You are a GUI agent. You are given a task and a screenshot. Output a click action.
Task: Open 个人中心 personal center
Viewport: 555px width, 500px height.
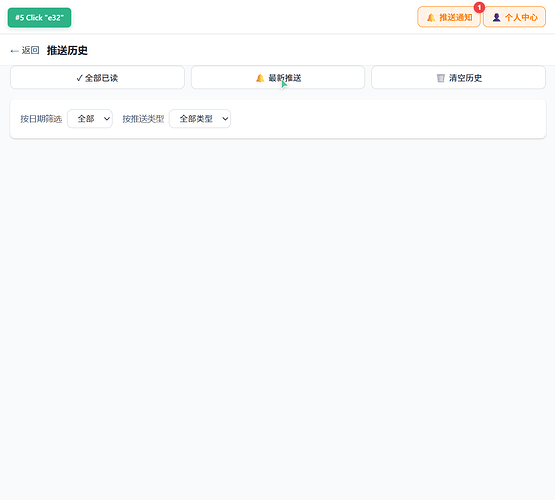(514, 17)
